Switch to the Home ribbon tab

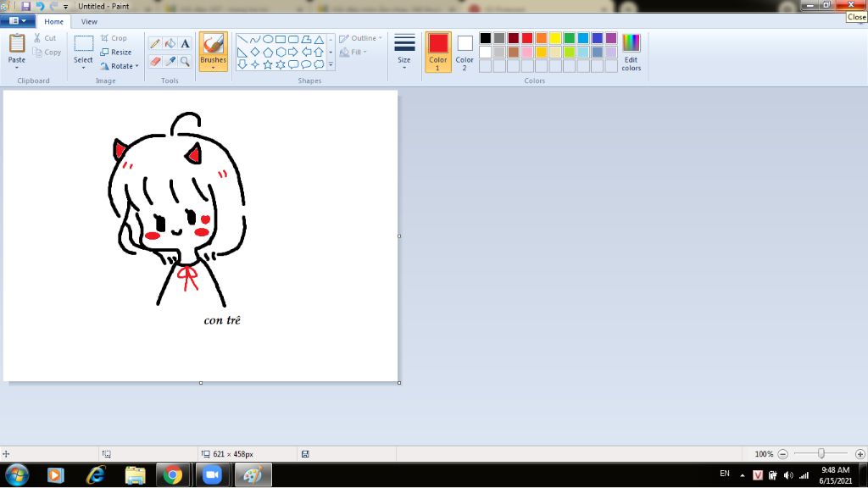click(53, 21)
